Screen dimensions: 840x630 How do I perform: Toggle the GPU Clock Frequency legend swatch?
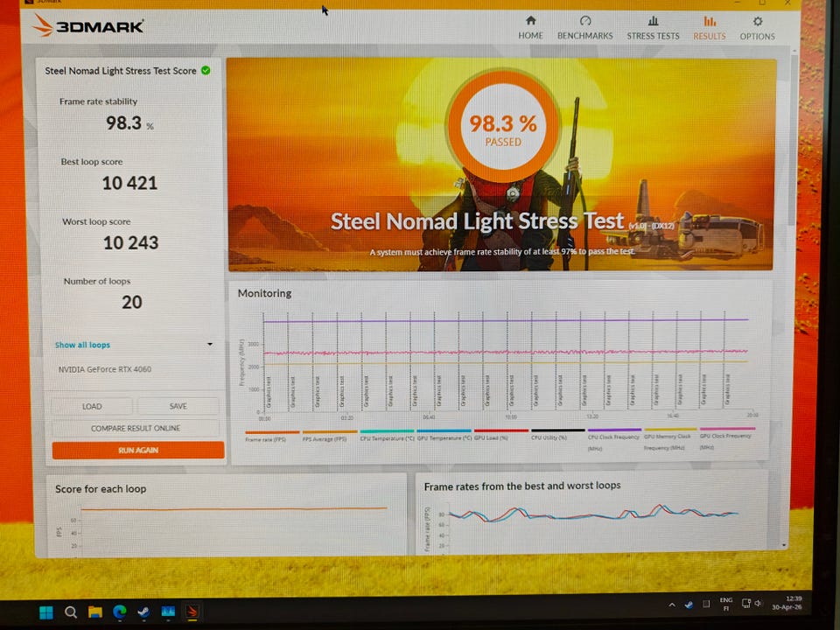727,429
